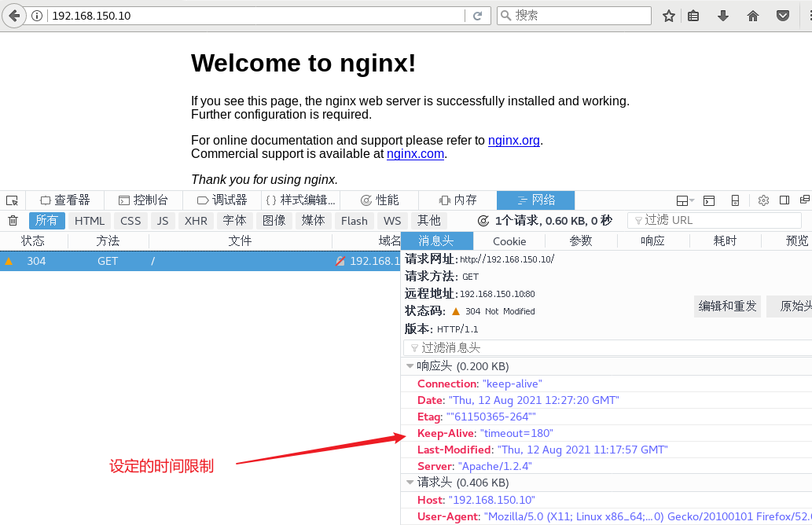This screenshot has height=525, width=812.
Task: Open the bookmarks list icon
Action: pyautogui.click(x=693, y=16)
